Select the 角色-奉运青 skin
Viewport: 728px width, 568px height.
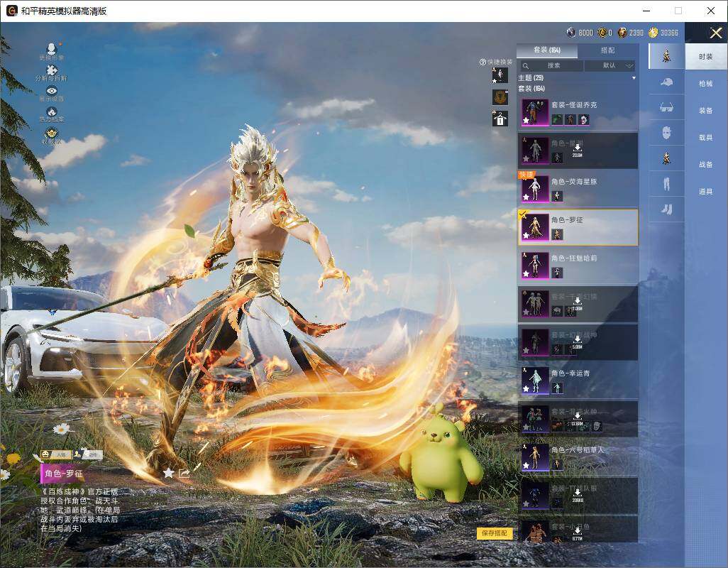578,381
